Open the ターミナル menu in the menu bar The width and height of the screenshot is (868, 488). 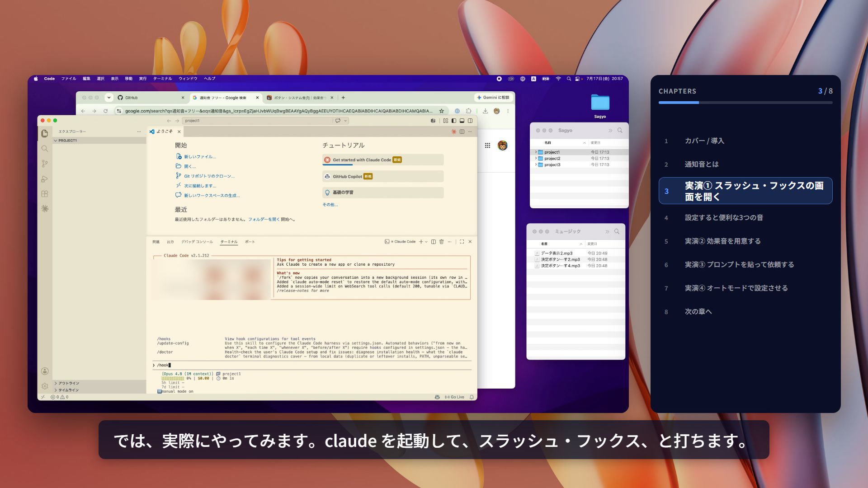[x=162, y=79]
